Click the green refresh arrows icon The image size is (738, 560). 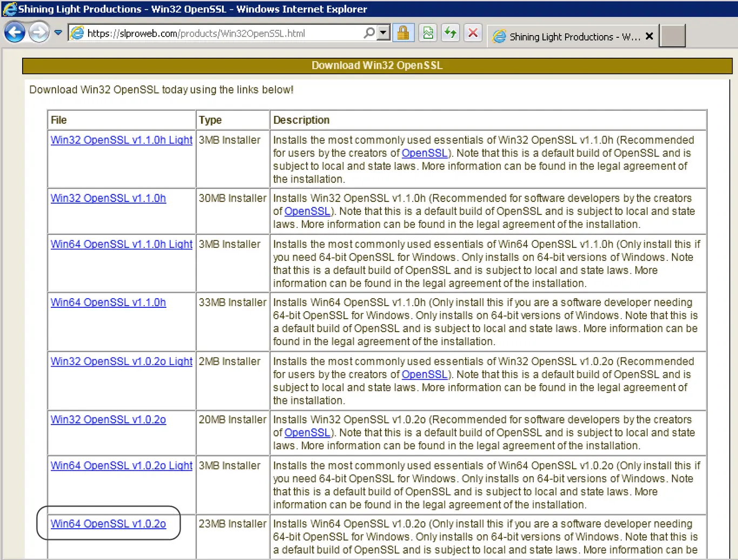point(451,33)
